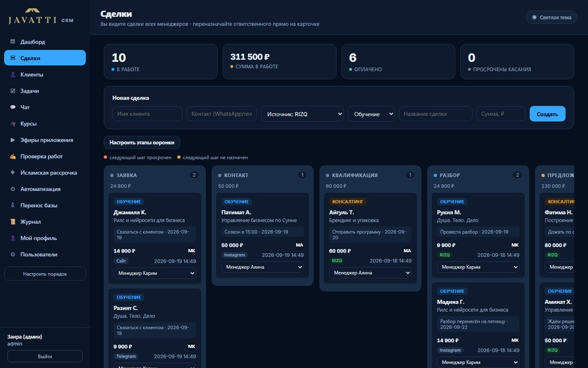This screenshot has width=588, height=368.
Task: Open the Патимат А. deal card
Action: point(263,235)
